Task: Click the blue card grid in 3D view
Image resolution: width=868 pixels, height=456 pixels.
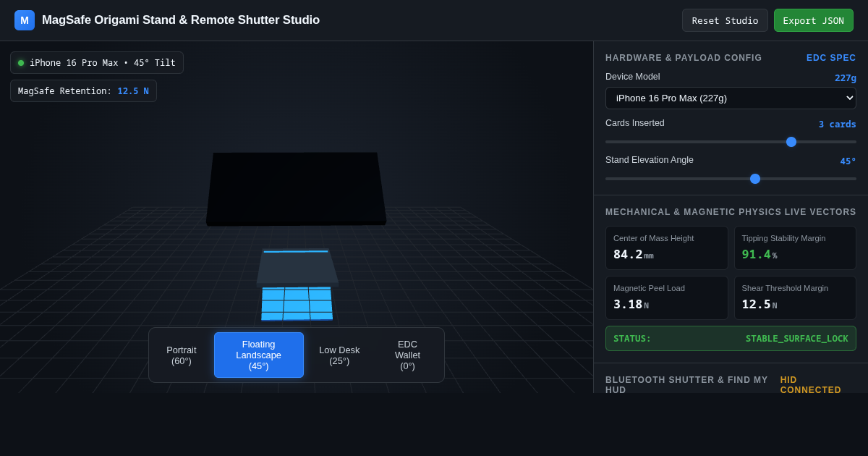Action: [x=297, y=303]
